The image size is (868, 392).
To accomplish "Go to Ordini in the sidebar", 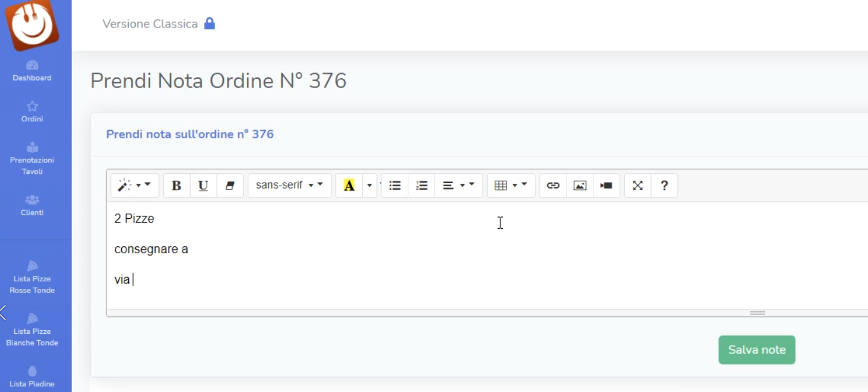I will click(x=33, y=112).
